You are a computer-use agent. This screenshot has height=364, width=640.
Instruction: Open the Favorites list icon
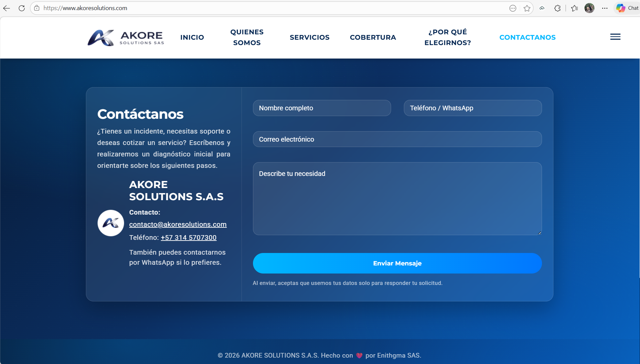574,8
